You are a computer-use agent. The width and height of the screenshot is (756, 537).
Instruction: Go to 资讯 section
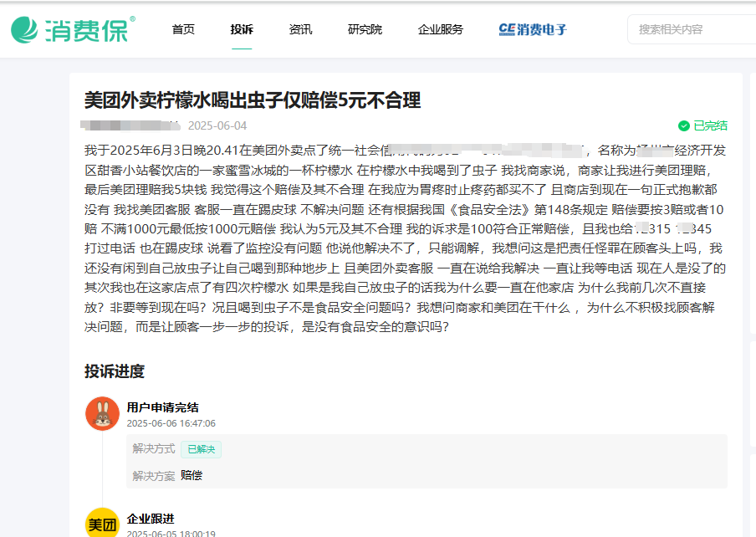pos(300,29)
